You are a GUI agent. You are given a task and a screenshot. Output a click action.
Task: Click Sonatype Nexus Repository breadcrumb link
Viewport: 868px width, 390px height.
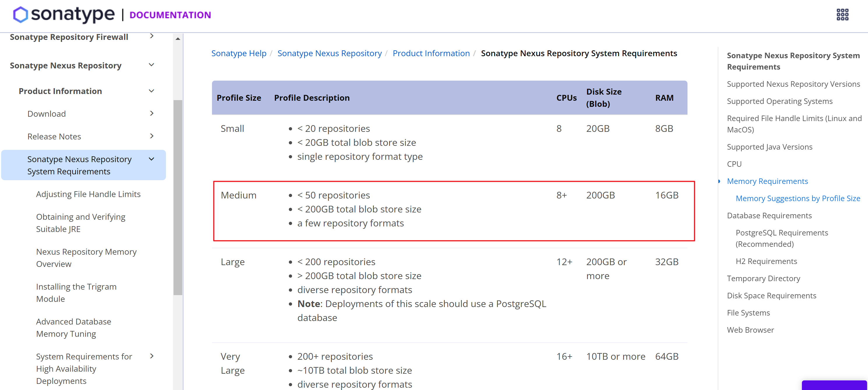[330, 53]
